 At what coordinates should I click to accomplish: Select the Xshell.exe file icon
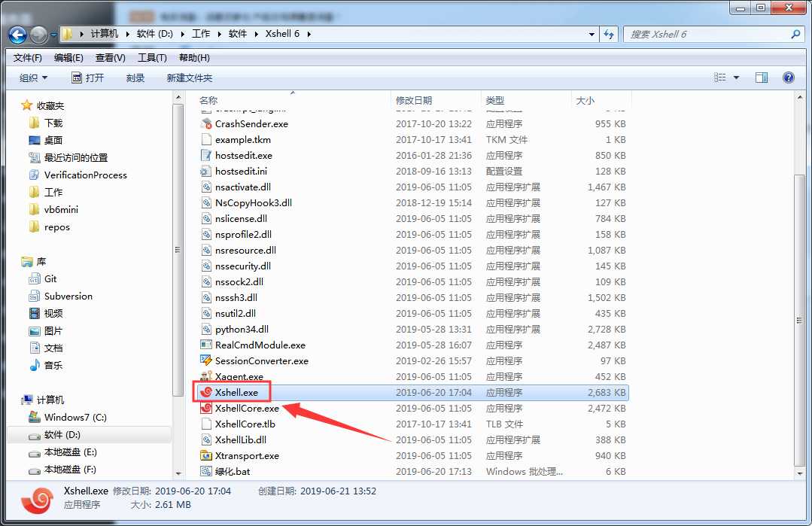206,392
